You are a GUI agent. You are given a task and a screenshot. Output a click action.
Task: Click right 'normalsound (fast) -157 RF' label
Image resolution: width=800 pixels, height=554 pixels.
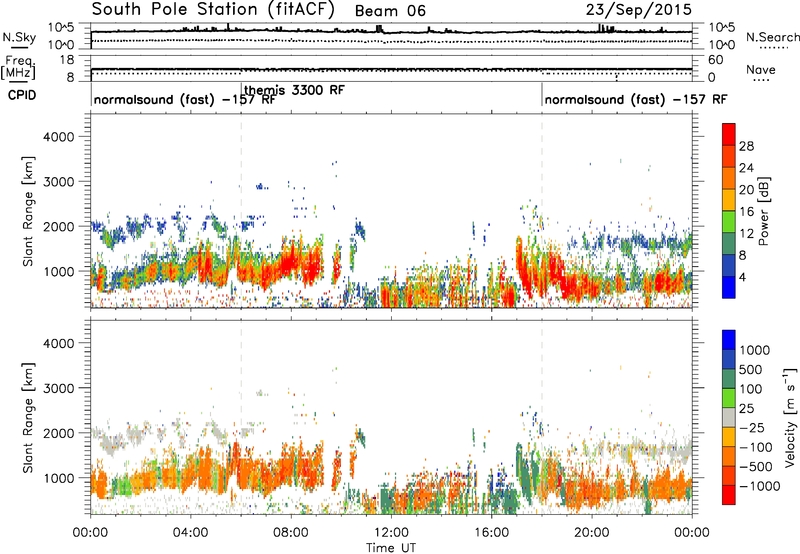[x=636, y=99]
